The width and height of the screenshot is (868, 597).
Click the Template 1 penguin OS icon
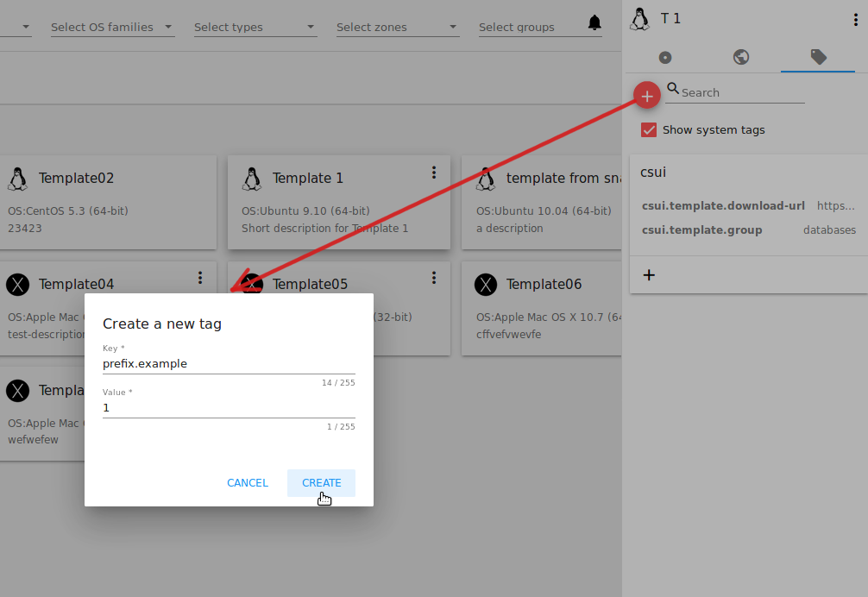[x=252, y=179]
